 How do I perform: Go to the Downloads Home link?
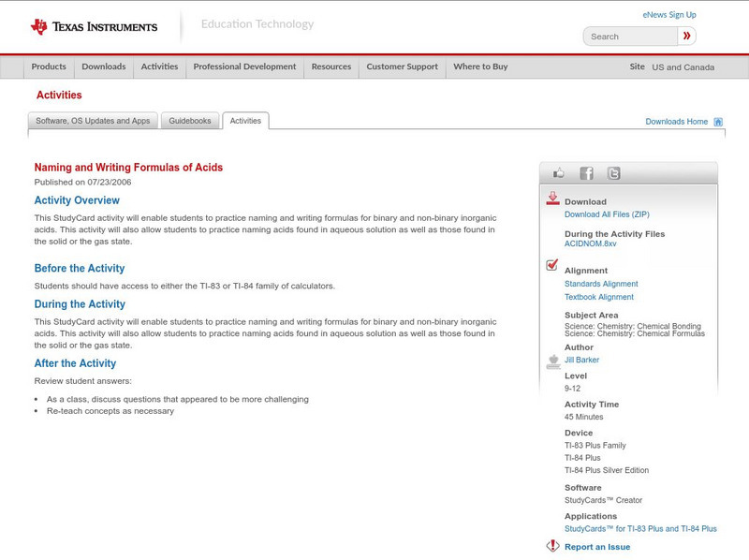pos(676,122)
